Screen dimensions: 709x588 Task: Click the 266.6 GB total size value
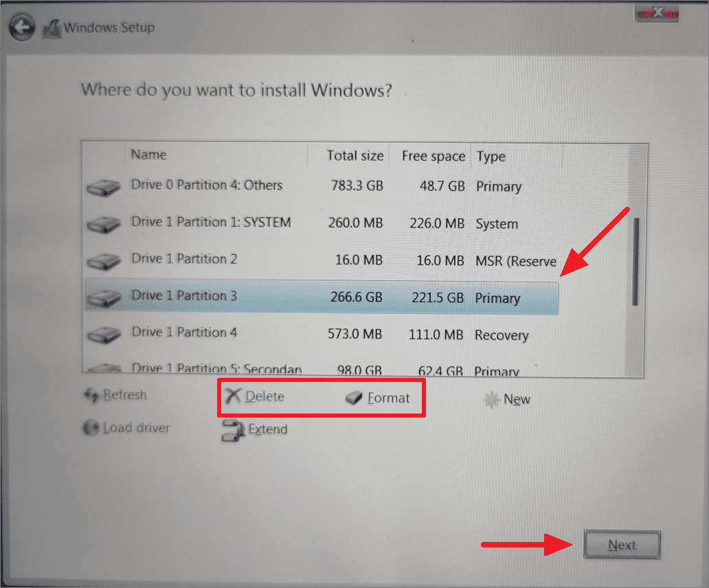(357, 297)
